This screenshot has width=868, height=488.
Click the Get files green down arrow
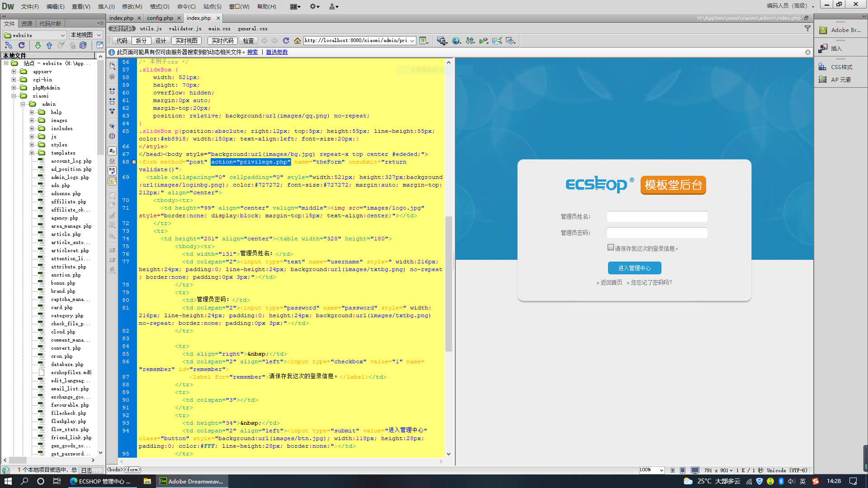pos(38,45)
